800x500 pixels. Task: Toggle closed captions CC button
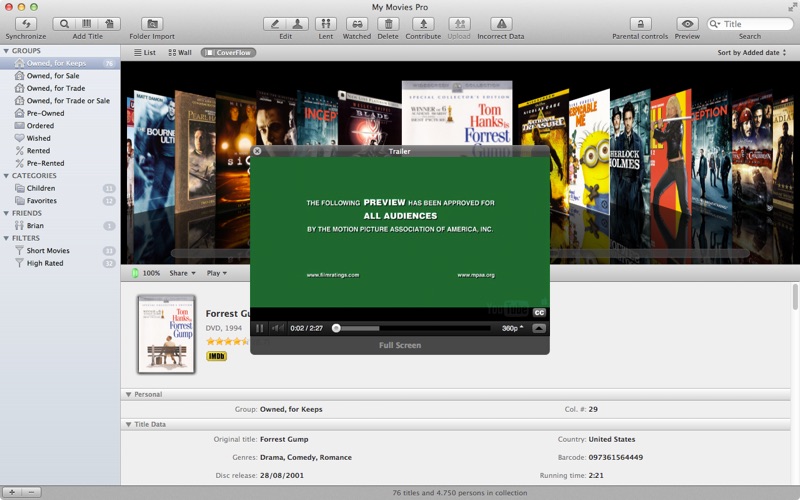click(539, 313)
